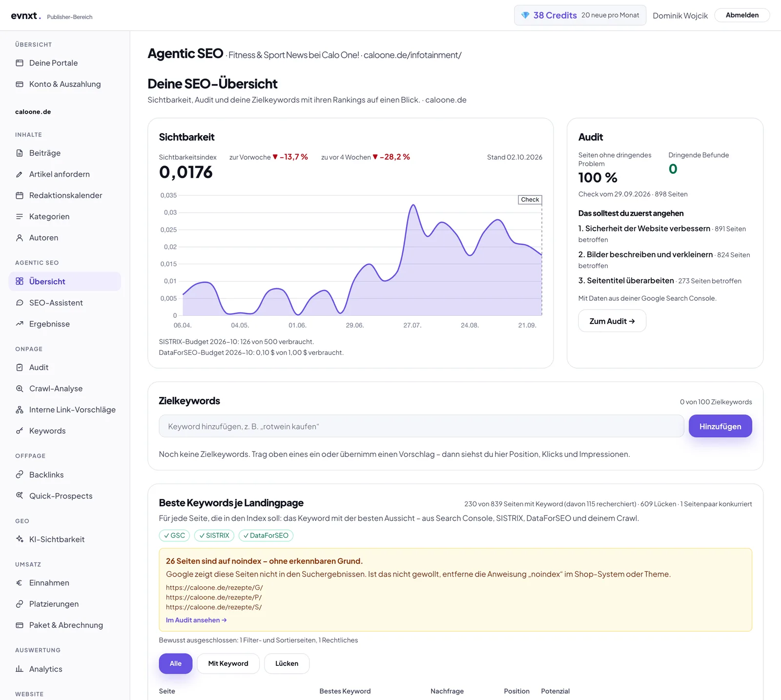Click the SEO-Assistent chat icon
781x700 pixels.
20,303
